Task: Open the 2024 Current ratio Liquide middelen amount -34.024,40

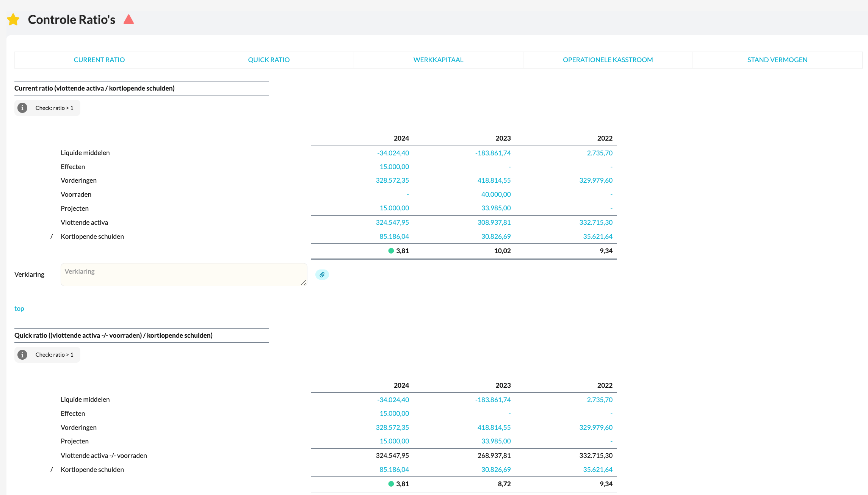Action: tap(393, 153)
